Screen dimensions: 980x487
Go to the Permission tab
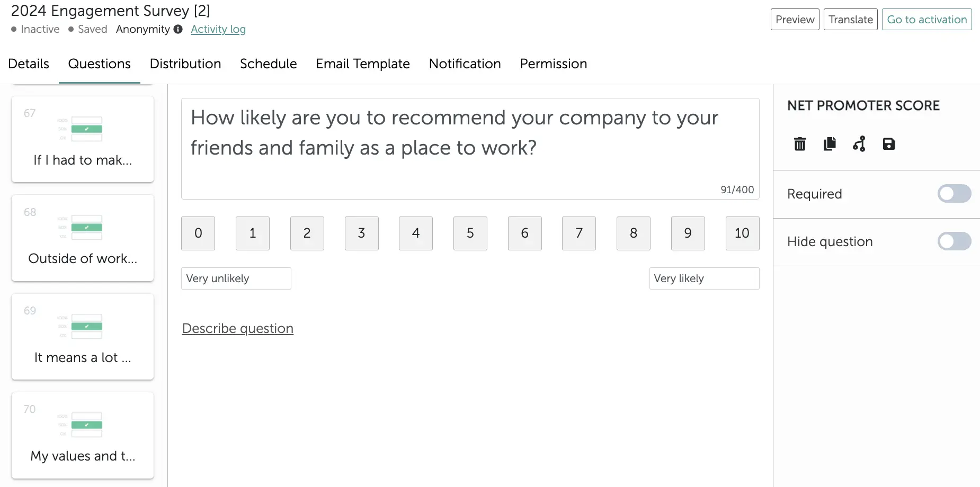[553, 64]
